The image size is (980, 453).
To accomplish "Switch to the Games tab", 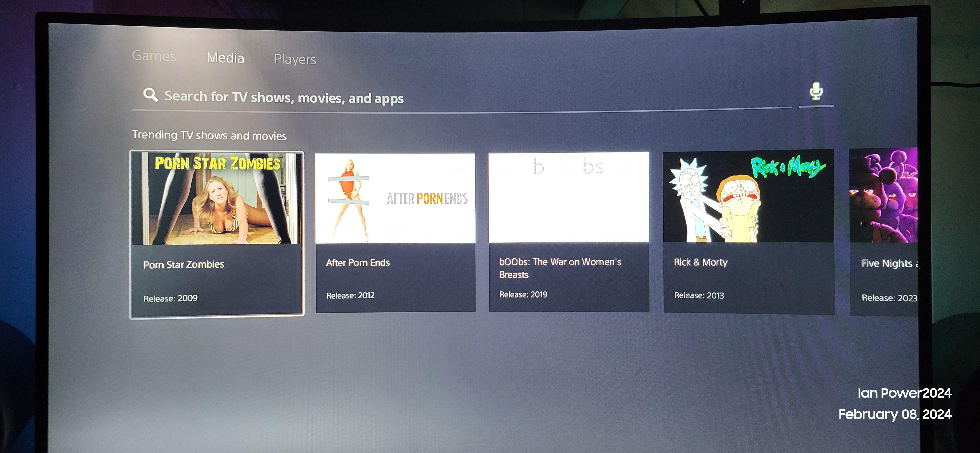I will point(154,56).
